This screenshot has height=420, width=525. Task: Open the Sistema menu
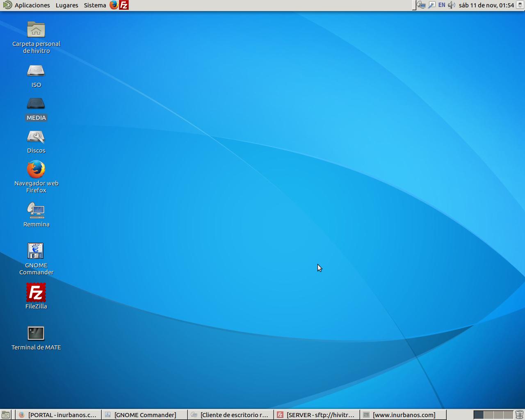(94, 5)
